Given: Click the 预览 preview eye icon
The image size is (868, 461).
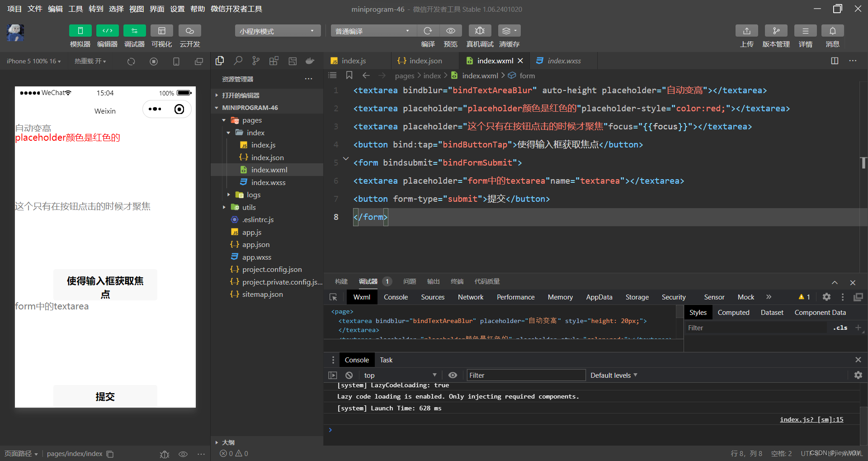Looking at the screenshot, I should (x=451, y=31).
